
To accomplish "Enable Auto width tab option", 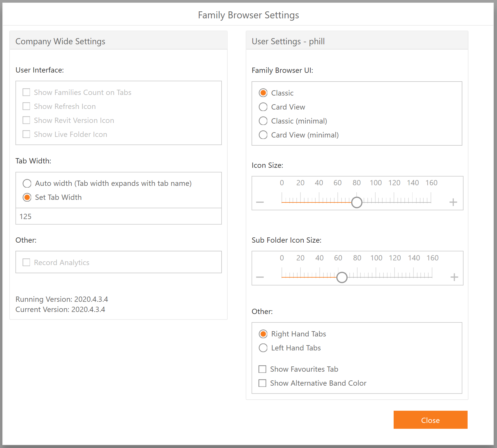I will [27, 184].
